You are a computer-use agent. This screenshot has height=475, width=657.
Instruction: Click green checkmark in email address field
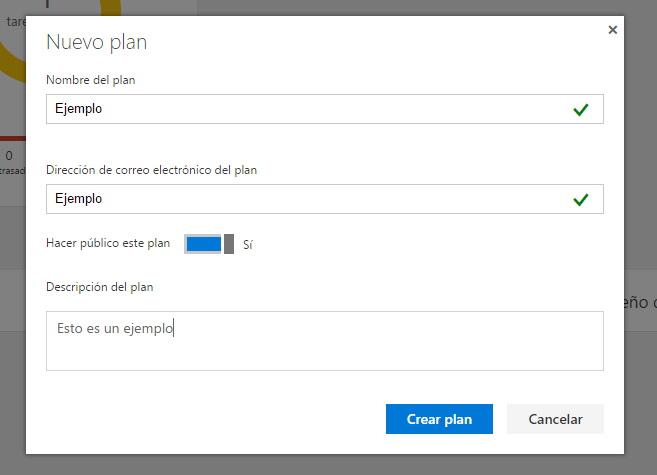[x=581, y=200]
